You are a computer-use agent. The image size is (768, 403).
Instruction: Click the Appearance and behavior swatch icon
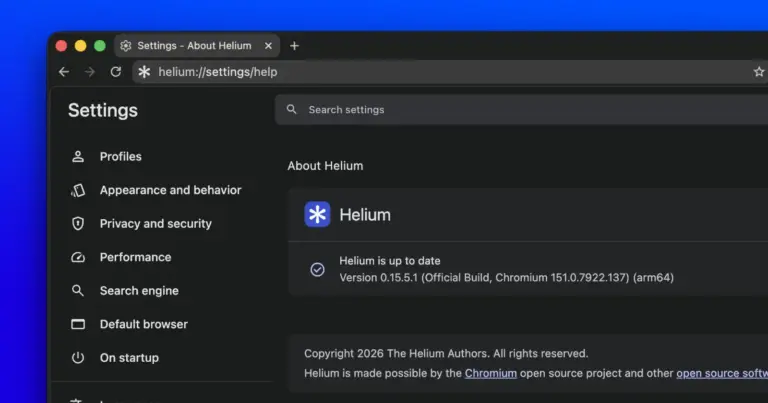coord(78,190)
